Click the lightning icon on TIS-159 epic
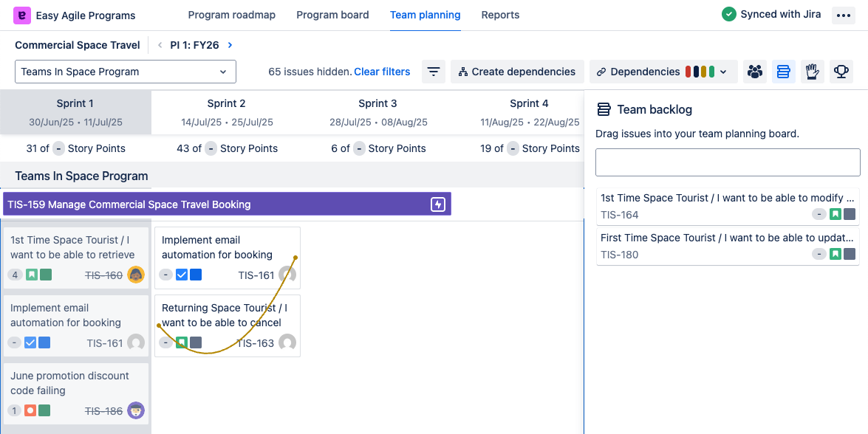The image size is (868, 434). coord(438,204)
